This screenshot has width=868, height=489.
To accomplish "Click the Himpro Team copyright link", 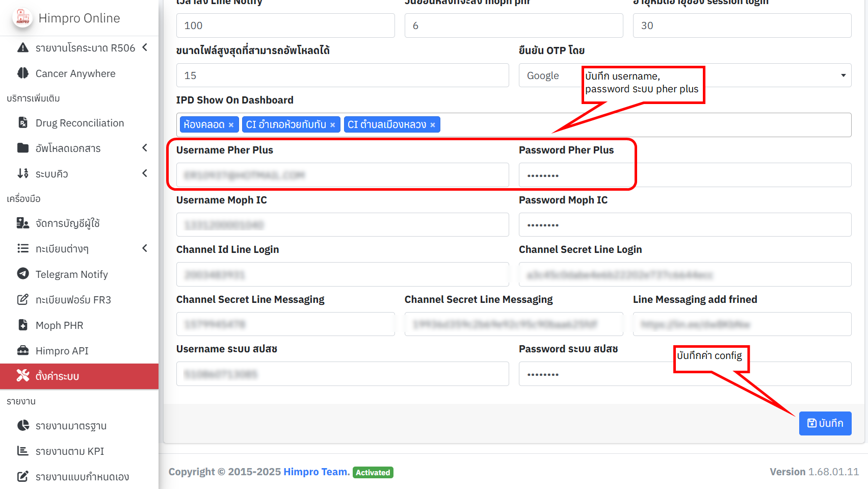I will (315, 472).
